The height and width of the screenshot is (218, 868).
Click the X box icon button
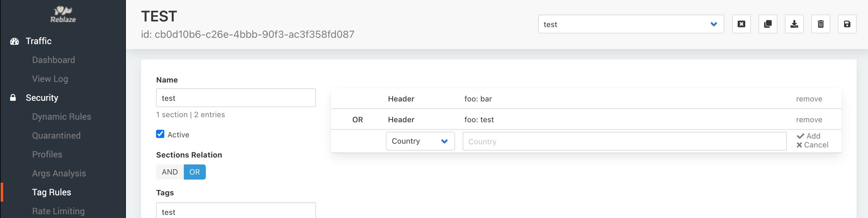[741, 24]
